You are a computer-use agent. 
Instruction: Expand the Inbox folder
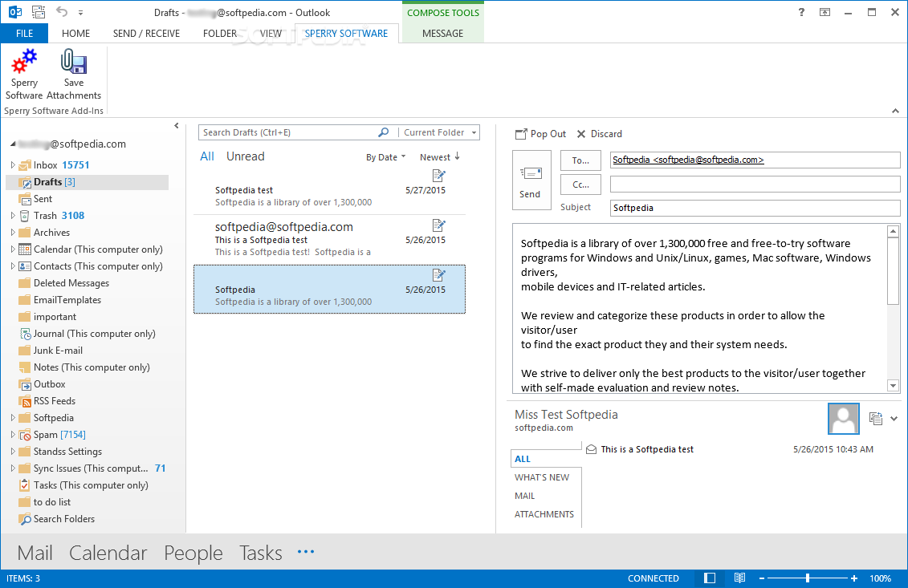click(13, 165)
